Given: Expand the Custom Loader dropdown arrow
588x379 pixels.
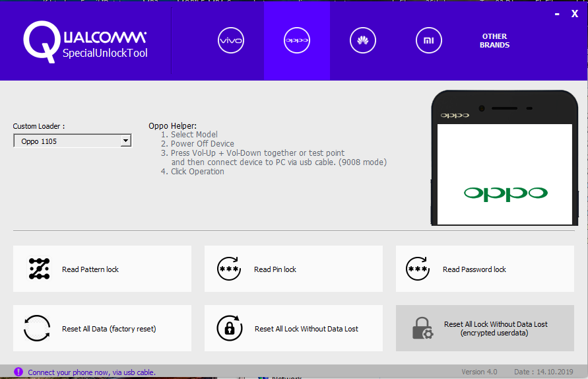Looking at the screenshot, I should click(x=126, y=141).
